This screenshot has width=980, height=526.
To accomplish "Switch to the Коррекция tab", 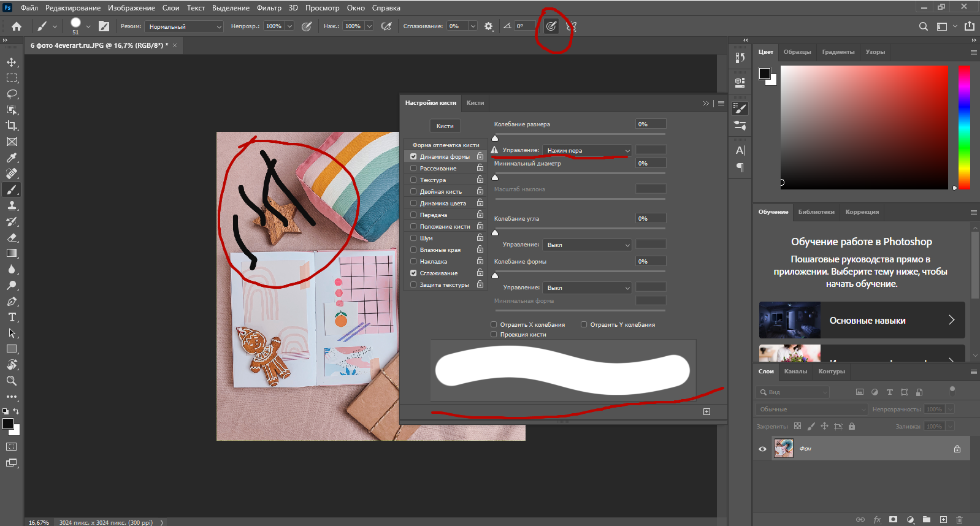I will [862, 212].
